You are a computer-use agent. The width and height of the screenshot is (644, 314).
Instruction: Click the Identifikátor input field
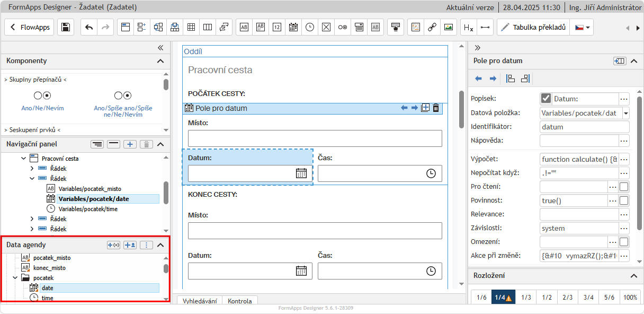click(584, 127)
